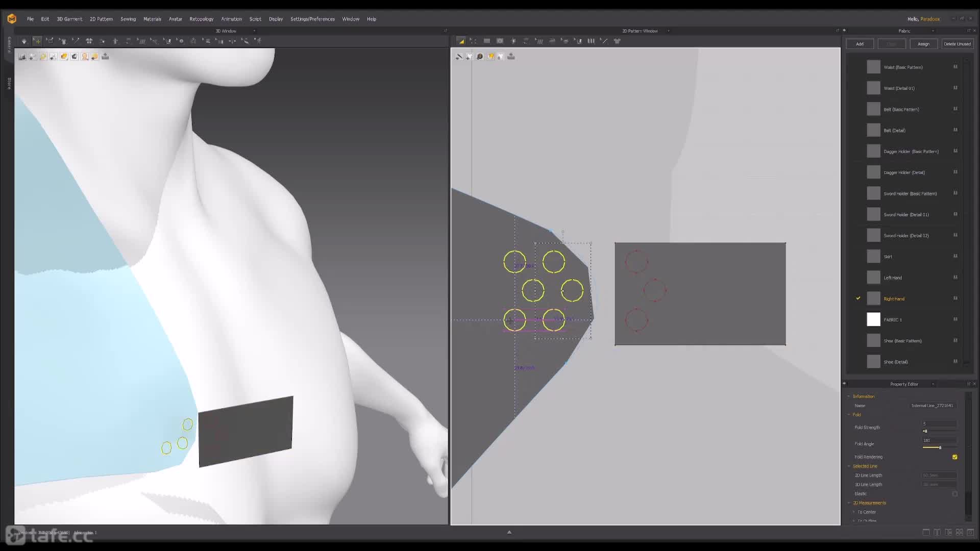980x551 pixels.
Task: Open the Settings/Preferences menu
Action: pos(312,19)
